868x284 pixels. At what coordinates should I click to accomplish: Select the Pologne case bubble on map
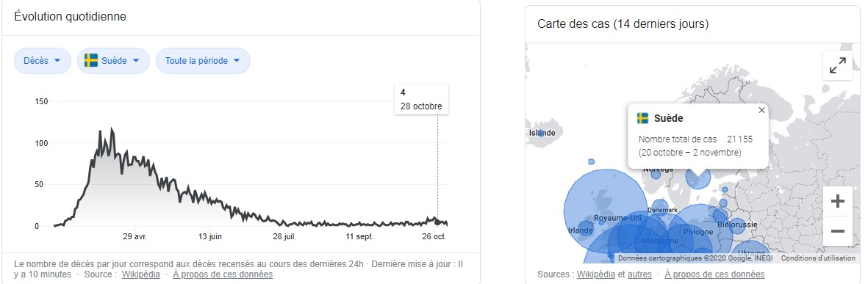699,232
